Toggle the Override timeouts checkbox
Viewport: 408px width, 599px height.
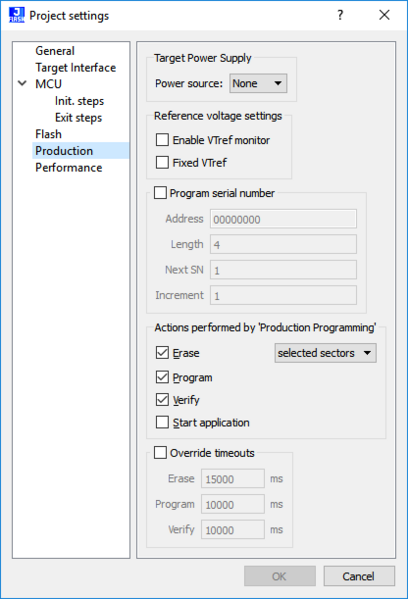click(x=160, y=453)
